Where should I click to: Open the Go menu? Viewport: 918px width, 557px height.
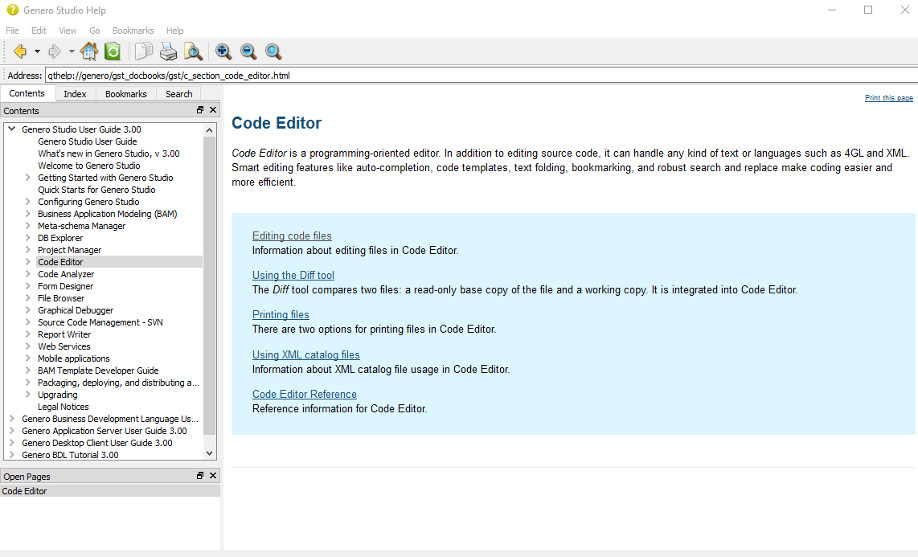click(95, 30)
